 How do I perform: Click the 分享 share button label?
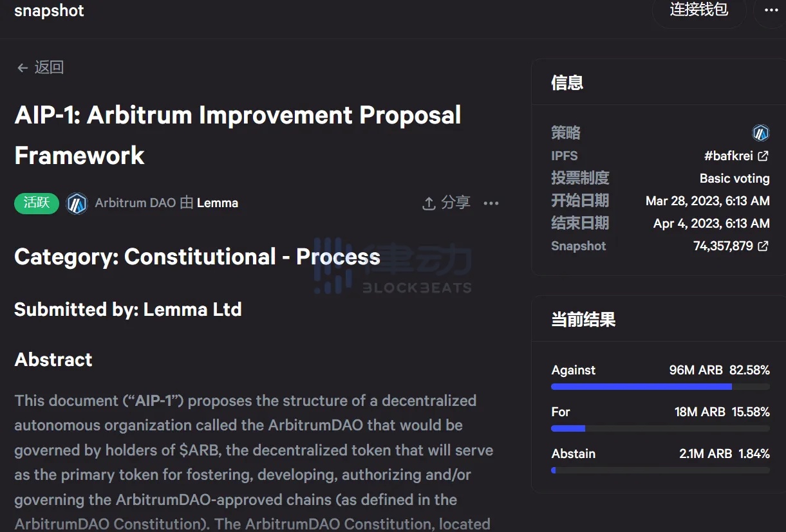coord(456,203)
